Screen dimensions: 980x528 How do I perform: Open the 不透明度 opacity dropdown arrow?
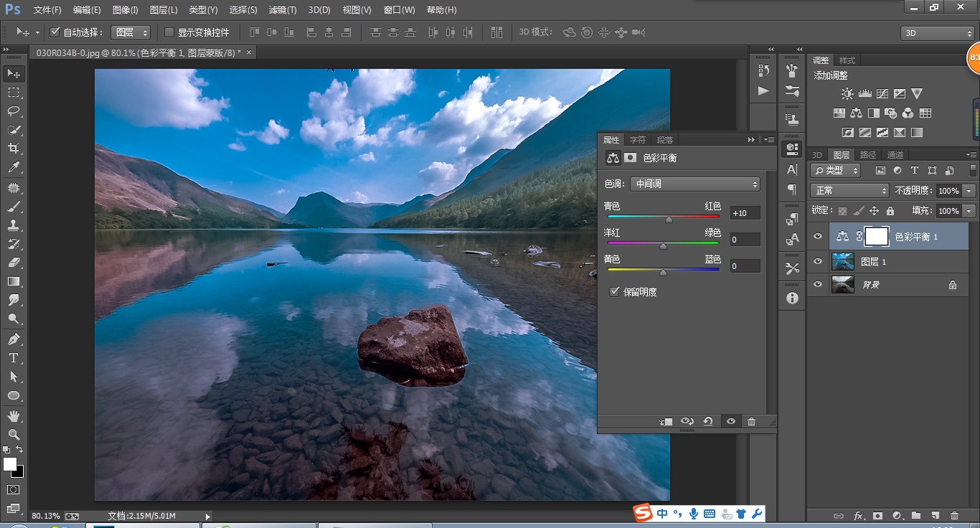tap(970, 191)
